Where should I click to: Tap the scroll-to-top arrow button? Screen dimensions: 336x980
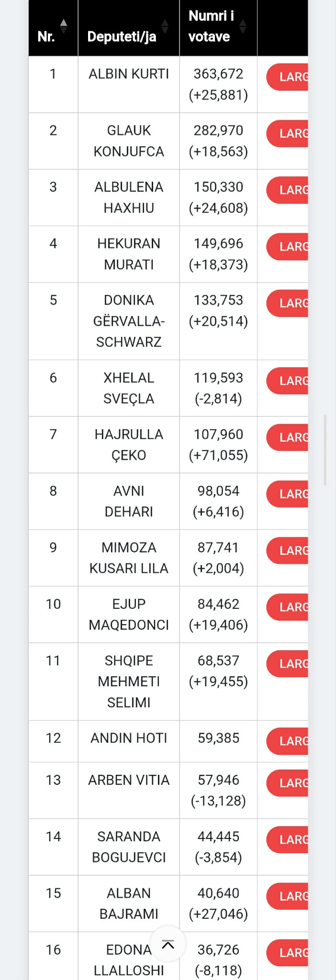click(168, 944)
